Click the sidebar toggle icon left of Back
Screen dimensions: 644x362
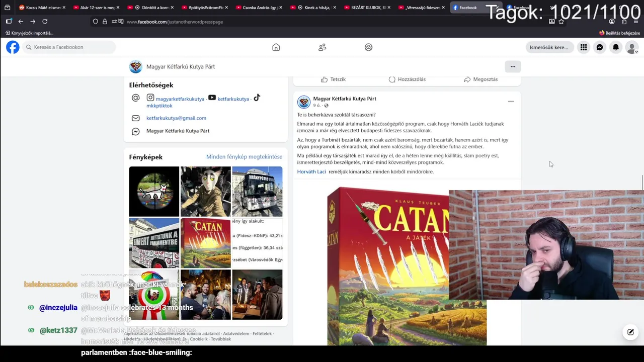click(9, 22)
